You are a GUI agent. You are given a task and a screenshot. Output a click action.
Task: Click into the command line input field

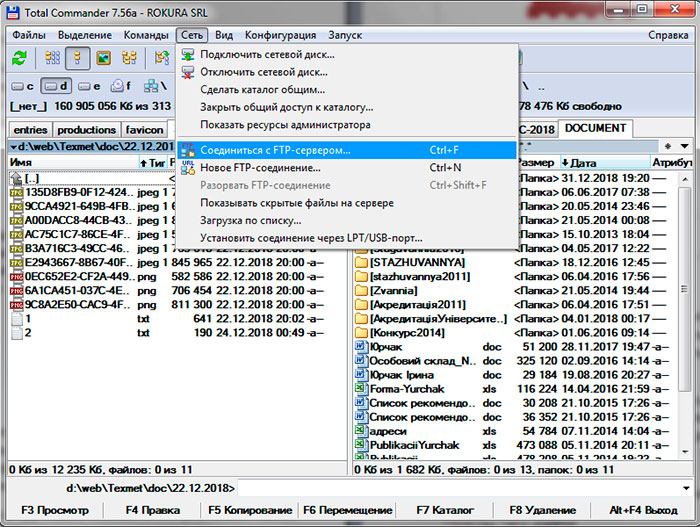tap(460, 488)
